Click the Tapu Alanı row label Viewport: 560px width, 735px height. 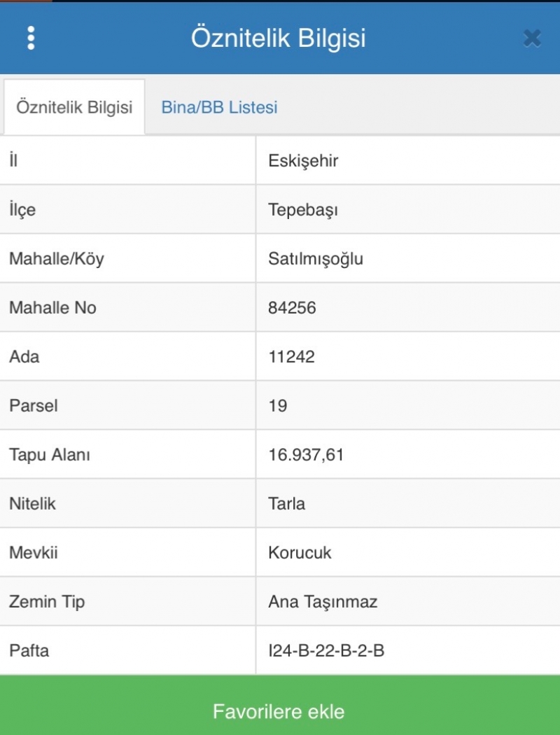click(x=50, y=455)
